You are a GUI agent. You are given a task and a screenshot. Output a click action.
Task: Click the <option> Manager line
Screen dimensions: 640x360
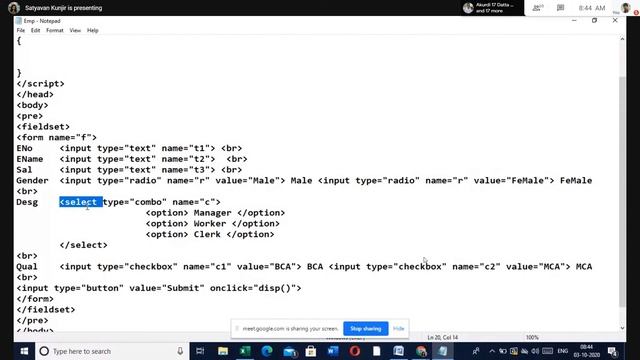coord(215,213)
